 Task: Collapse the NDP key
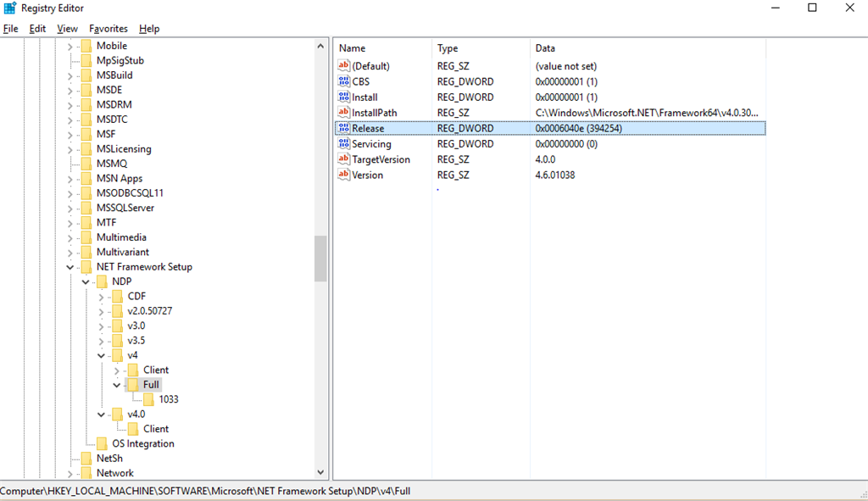86,281
